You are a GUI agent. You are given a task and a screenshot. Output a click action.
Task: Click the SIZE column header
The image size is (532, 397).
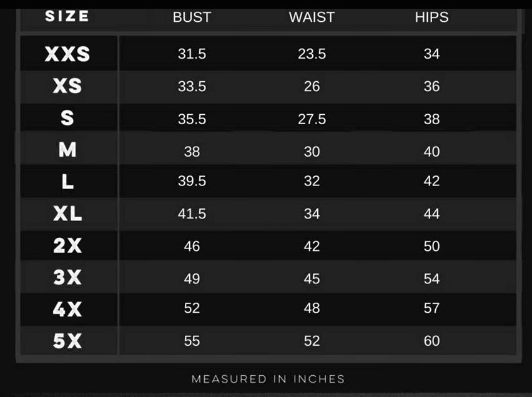67,16
